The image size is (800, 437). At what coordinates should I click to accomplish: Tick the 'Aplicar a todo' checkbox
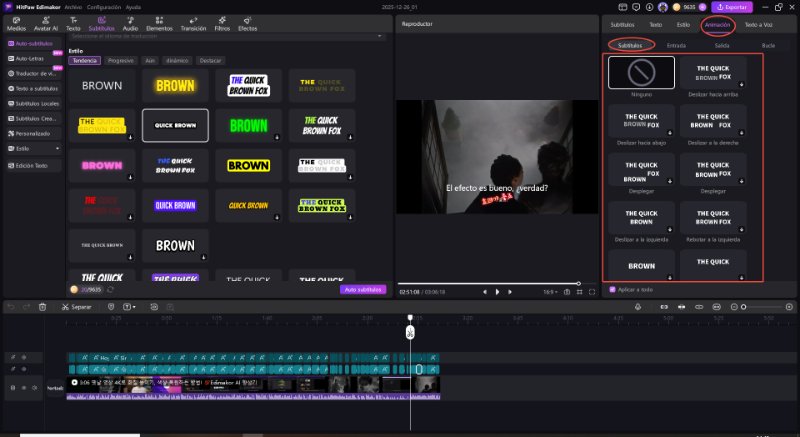point(612,289)
